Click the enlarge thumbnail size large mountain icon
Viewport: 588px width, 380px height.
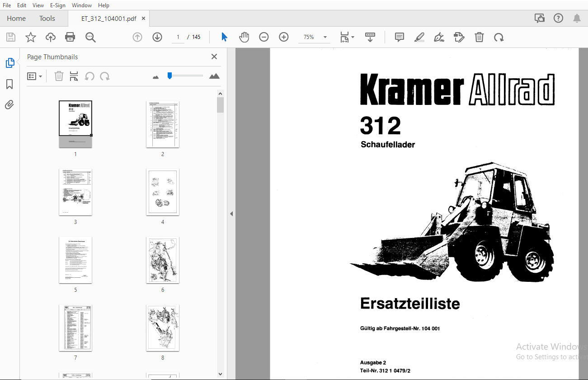tap(215, 76)
